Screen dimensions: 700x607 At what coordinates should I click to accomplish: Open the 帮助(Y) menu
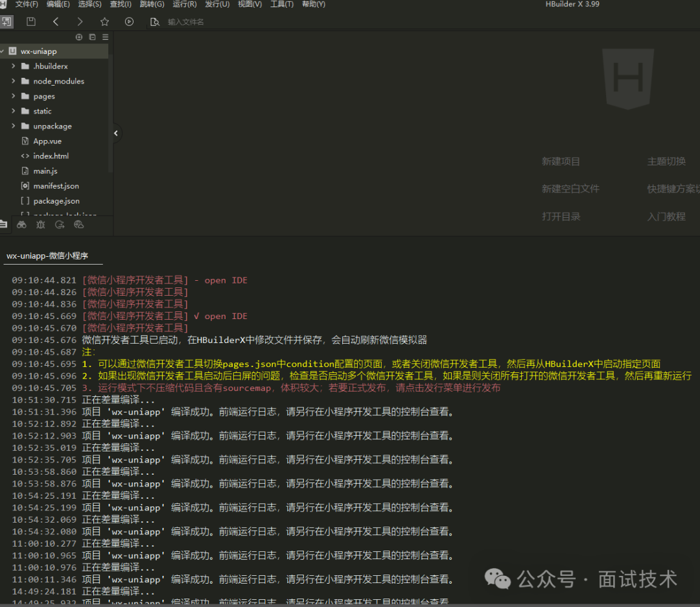314,4
